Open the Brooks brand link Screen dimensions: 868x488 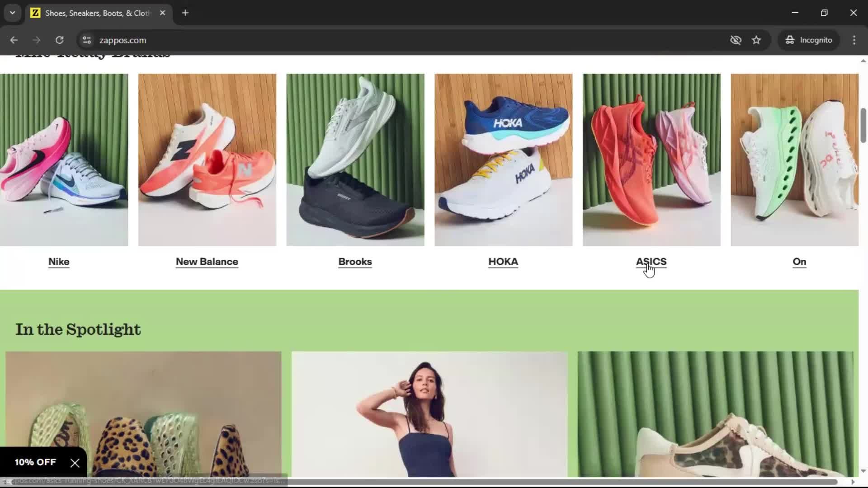coord(355,262)
